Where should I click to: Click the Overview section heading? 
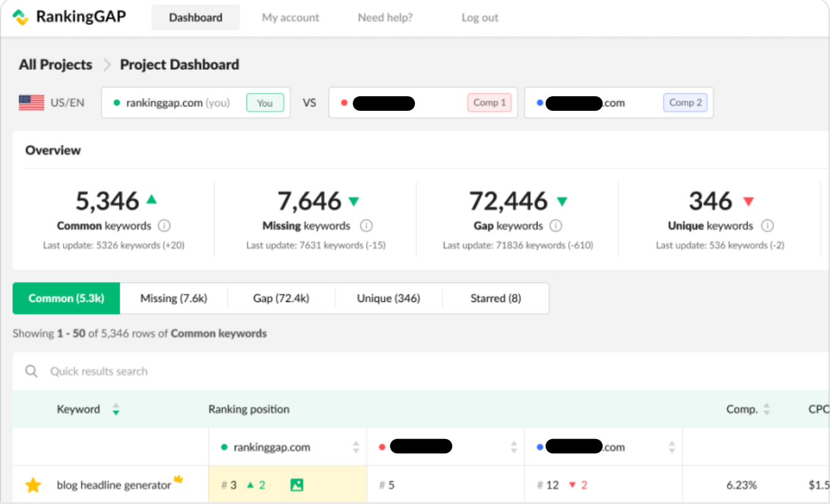click(x=53, y=150)
